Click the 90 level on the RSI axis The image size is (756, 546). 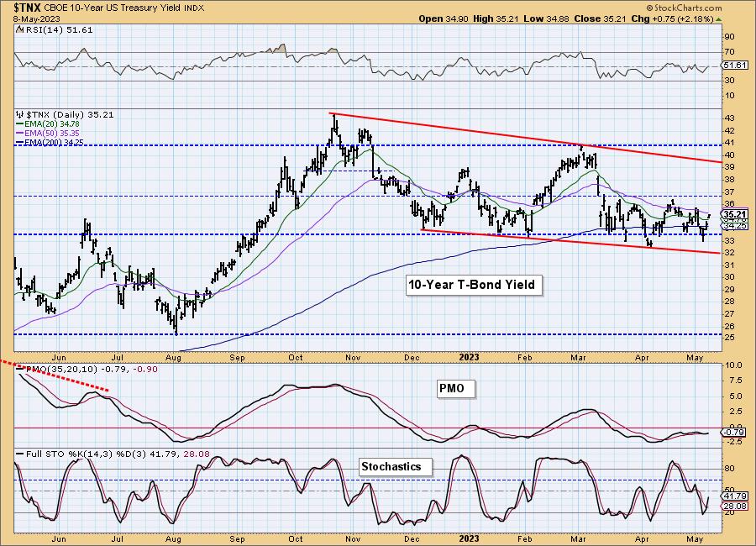coord(729,37)
